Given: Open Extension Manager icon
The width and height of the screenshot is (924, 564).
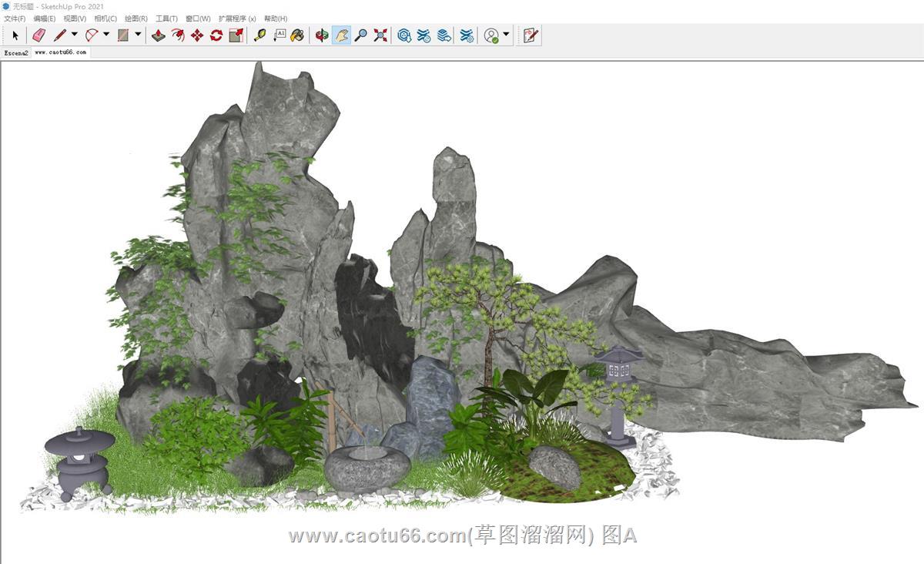Looking at the screenshot, I should pyautogui.click(x=467, y=35).
